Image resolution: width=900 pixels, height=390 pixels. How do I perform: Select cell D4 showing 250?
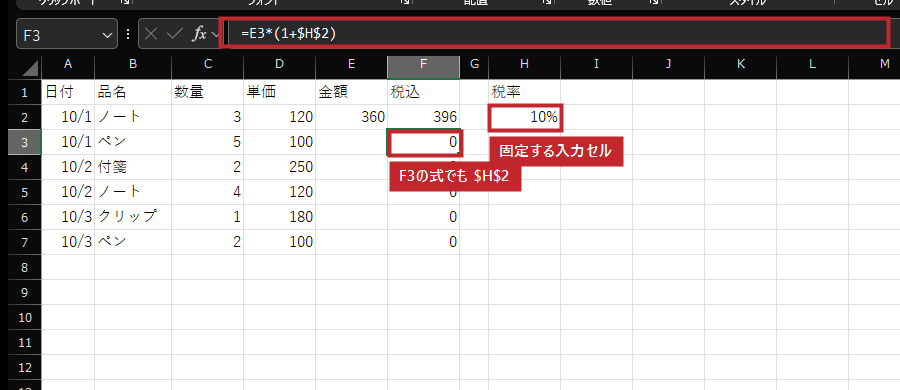[280, 167]
